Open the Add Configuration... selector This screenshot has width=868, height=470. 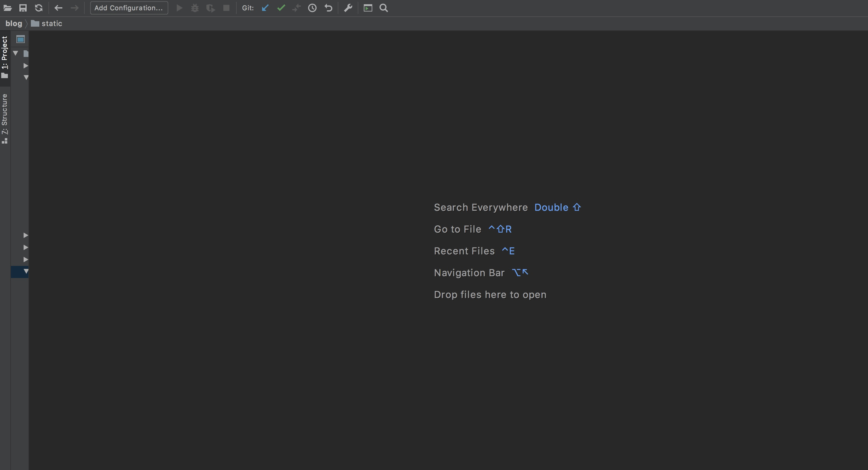[x=129, y=8]
